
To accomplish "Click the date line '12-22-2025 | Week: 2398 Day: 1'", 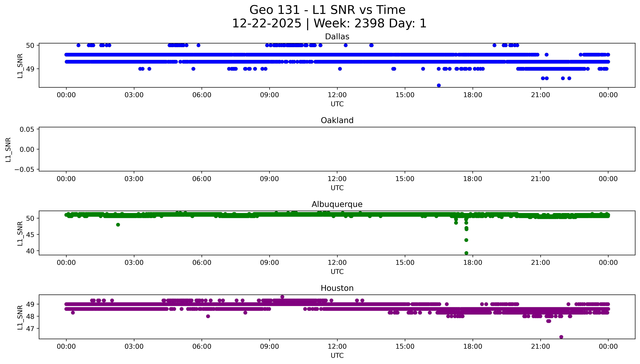I will pyautogui.click(x=329, y=24).
